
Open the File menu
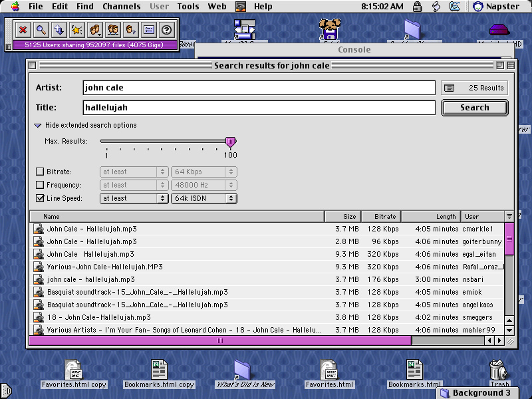[x=36, y=7]
